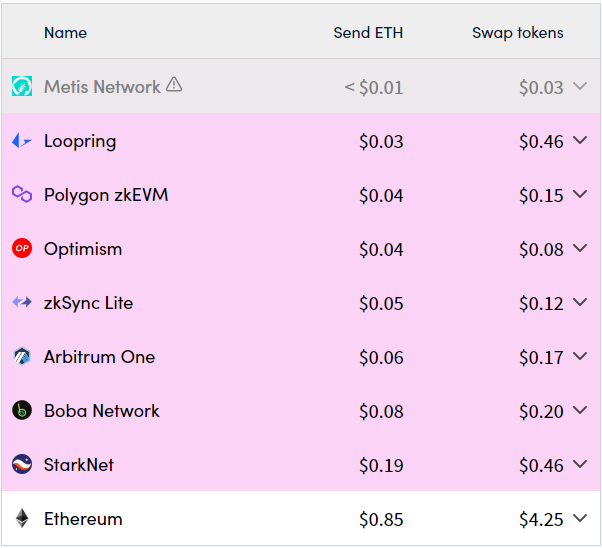This screenshot has height=548, width=602.
Task: Click the red Optimism OP logo
Action: point(22,248)
